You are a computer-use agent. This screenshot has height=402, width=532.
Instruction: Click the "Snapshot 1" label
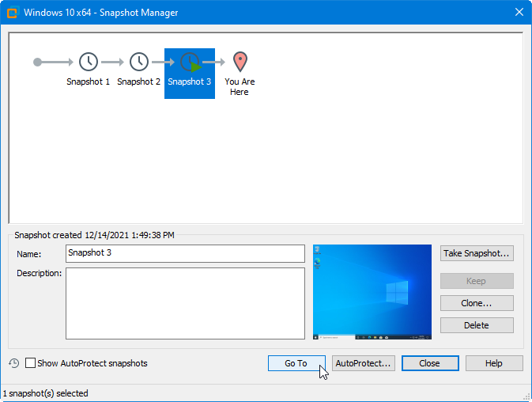(89, 82)
